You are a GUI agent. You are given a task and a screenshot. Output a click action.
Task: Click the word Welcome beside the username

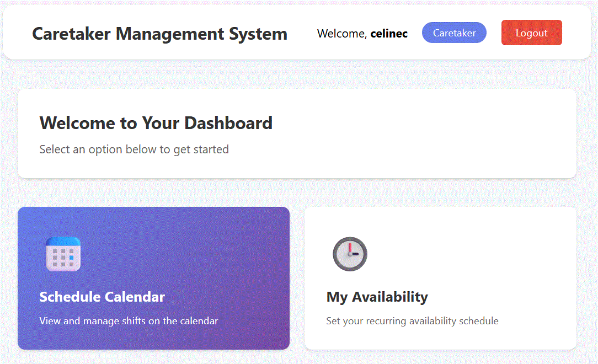tap(341, 34)
